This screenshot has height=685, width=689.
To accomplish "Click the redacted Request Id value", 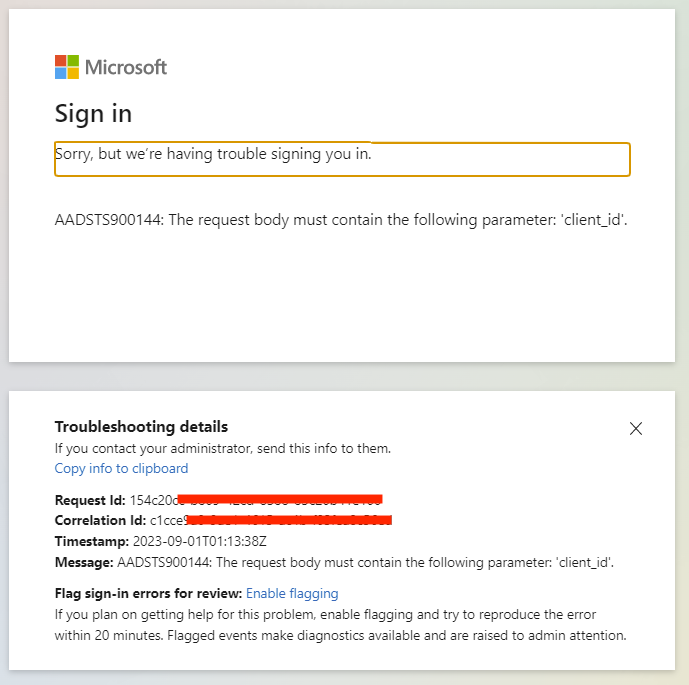I will [x=256, y=500].
